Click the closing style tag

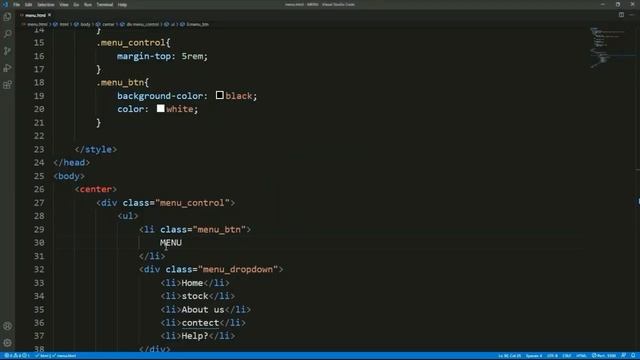pos(96,149)
